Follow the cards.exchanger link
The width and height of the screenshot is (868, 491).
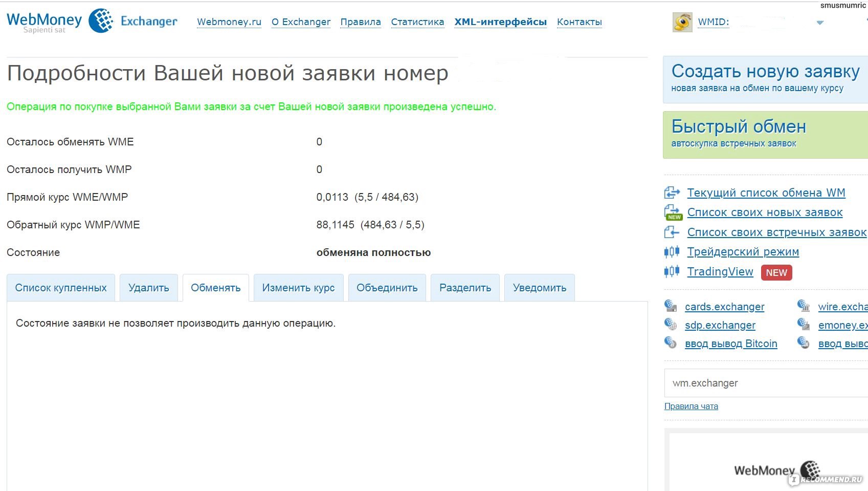pyautogui.click(x=725, y=307)
